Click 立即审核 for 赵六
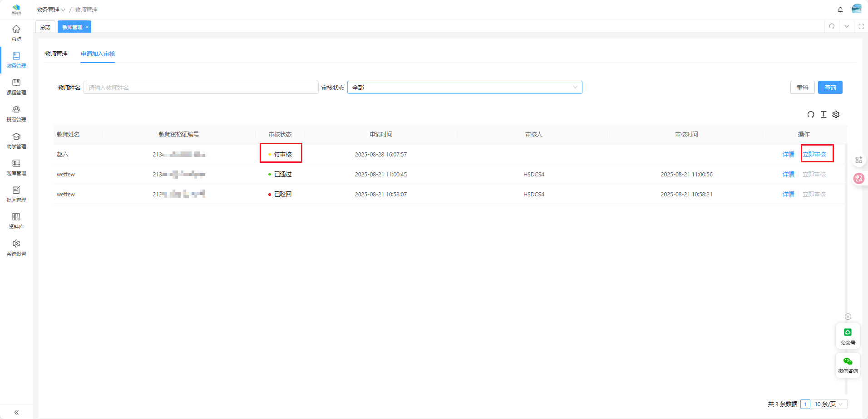The height and width of the screenshot is (419, 868). click(814, 154)
